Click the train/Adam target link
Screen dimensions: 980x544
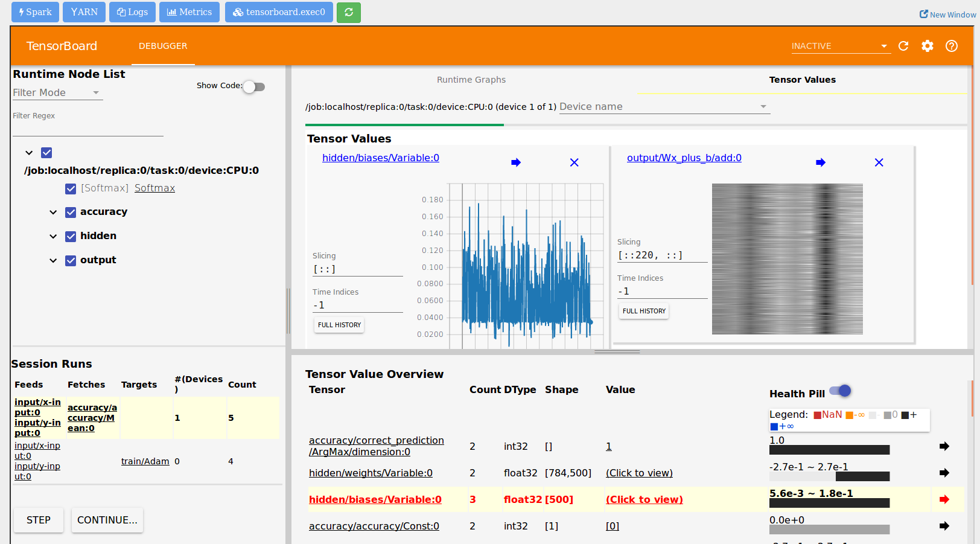[x=145, y=461]
